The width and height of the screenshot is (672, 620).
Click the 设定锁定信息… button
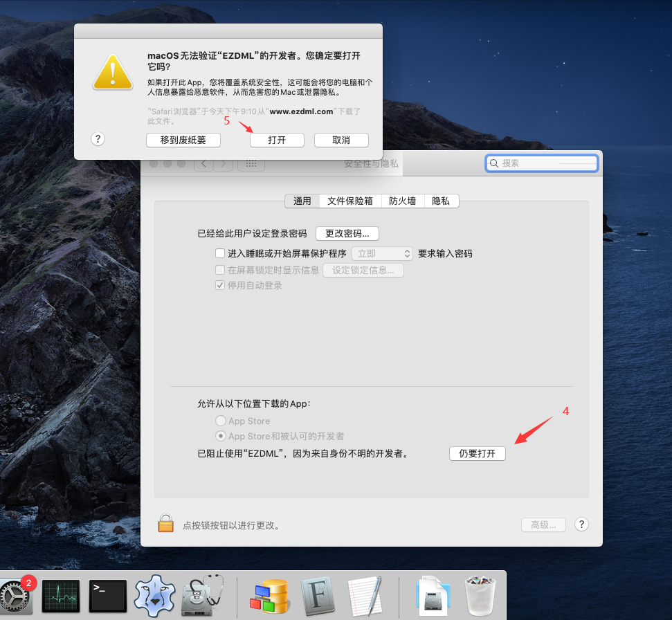click(x=363, y=271)
